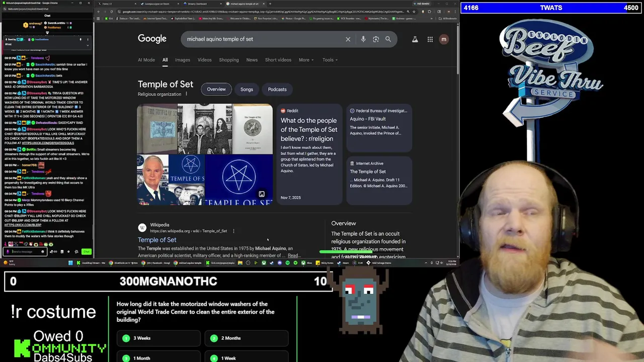Open the Google apps grid
Viewport: 644px width, 362px height.
click(x=430, y=39)
